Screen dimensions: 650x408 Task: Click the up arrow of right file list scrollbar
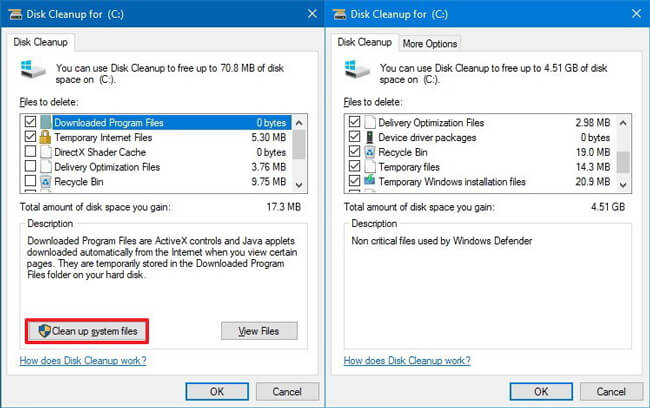(x=623, y=123)
